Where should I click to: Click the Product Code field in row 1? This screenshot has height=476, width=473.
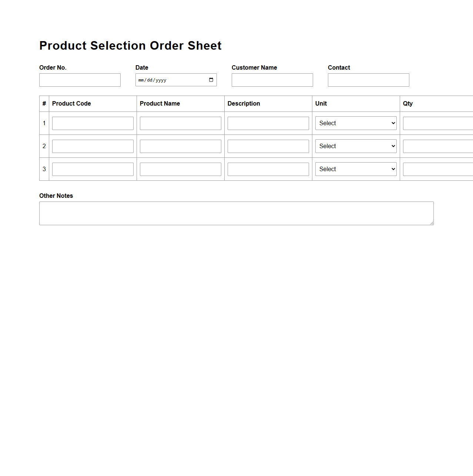tap(93, 123)
